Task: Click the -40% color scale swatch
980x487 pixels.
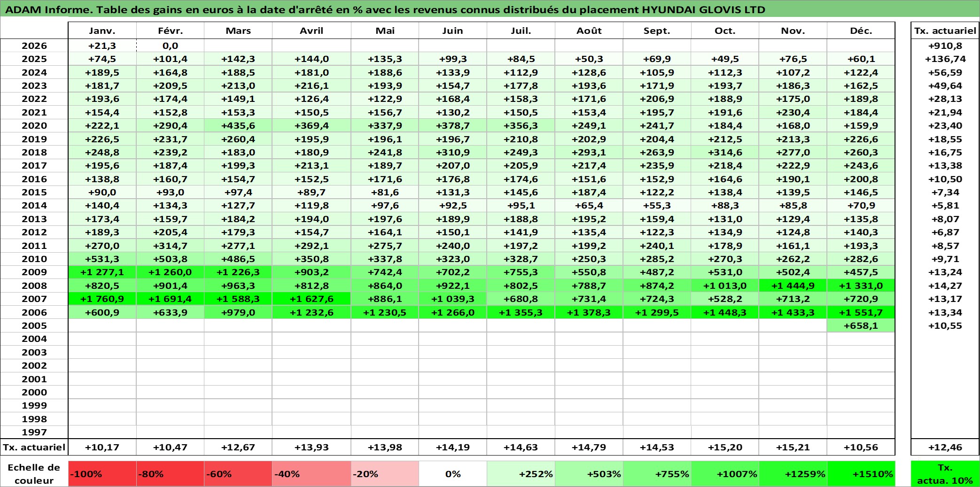Action: click(x=311, y=474)
